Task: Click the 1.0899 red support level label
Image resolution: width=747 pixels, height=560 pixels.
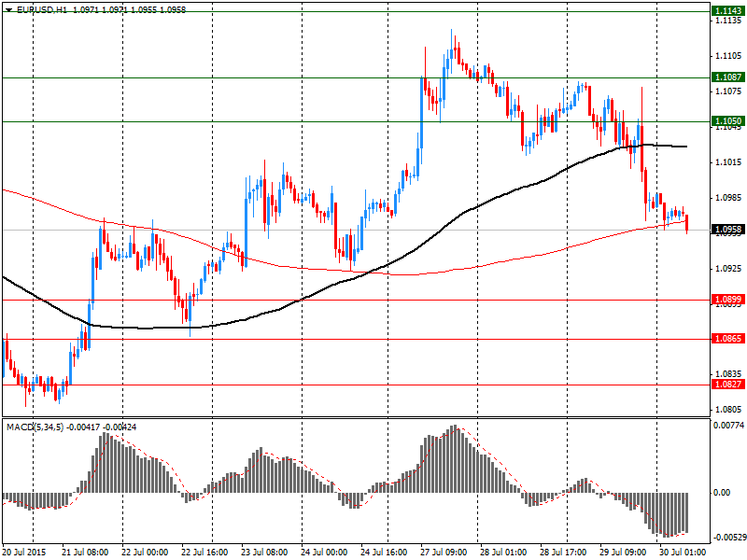Action: (728, 300)
